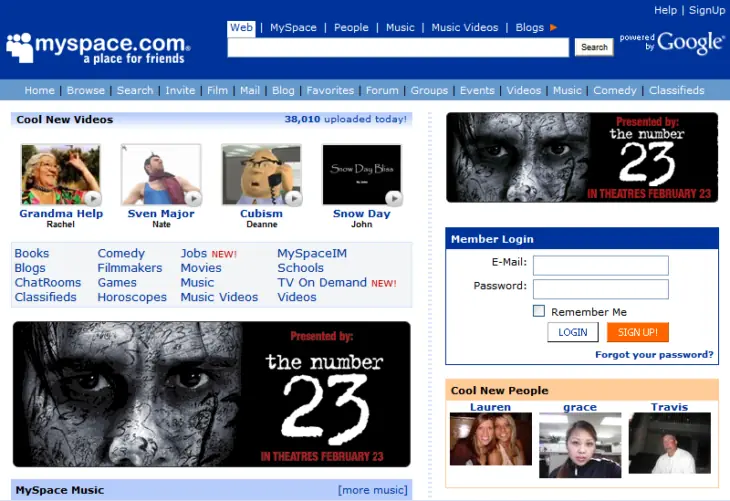Image resolution: width=730 pixels, height=501 pixels.
Task: Select the Music Videos search tab
Action: click(465, 27)
